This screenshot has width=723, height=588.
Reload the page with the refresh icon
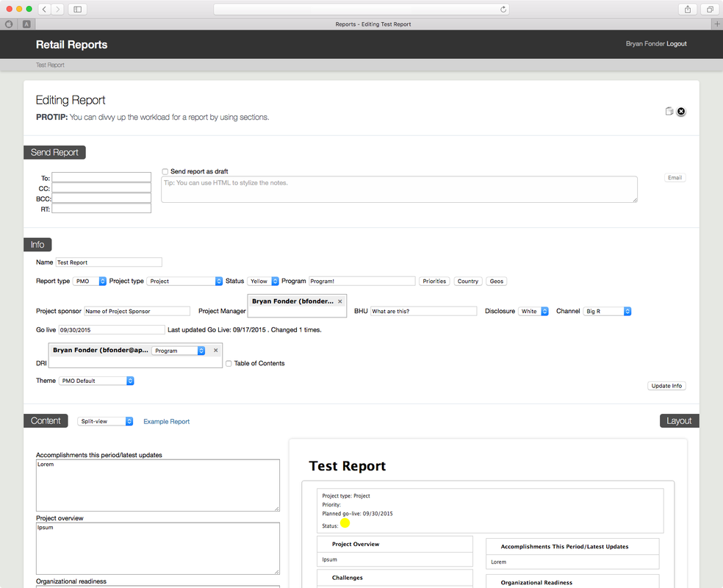(503, 10)
